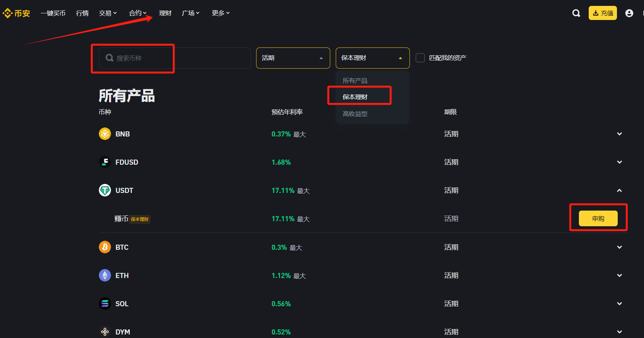Click the 期限 column header

[x=451, y=112]
